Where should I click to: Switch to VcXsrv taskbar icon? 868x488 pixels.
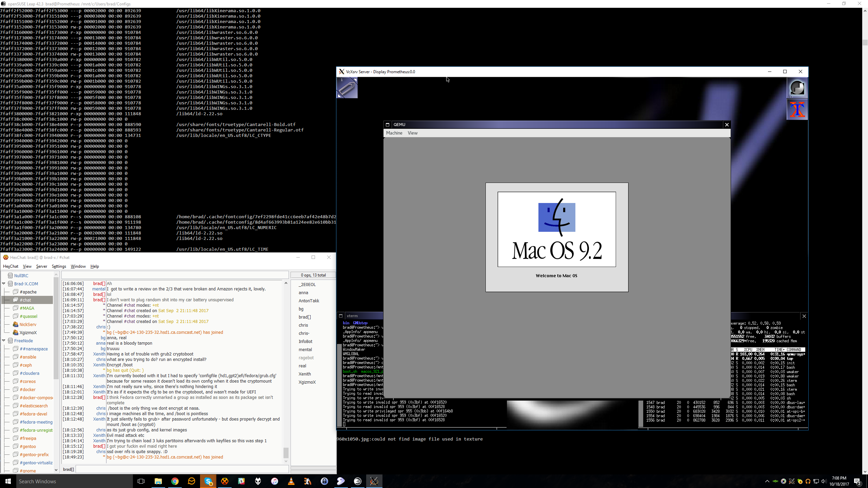[374, 481]
